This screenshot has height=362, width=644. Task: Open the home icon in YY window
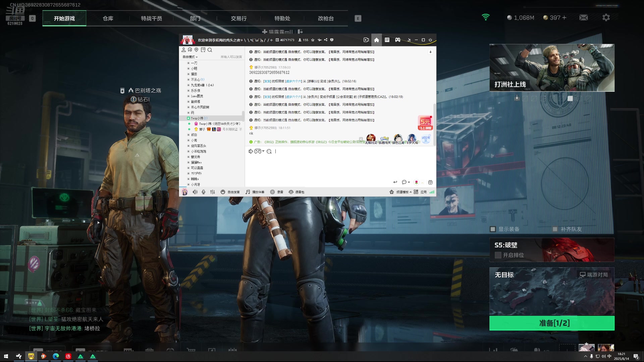376,40
